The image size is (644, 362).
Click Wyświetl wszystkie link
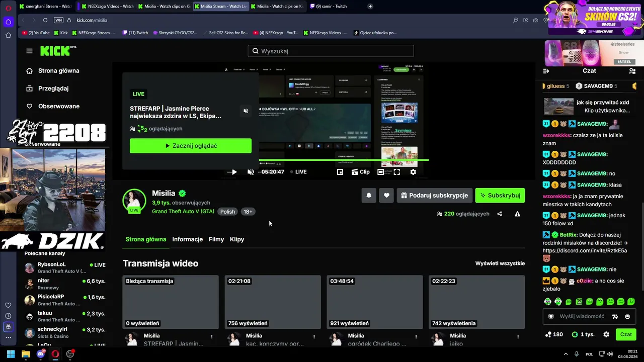(x=500, y=263)
